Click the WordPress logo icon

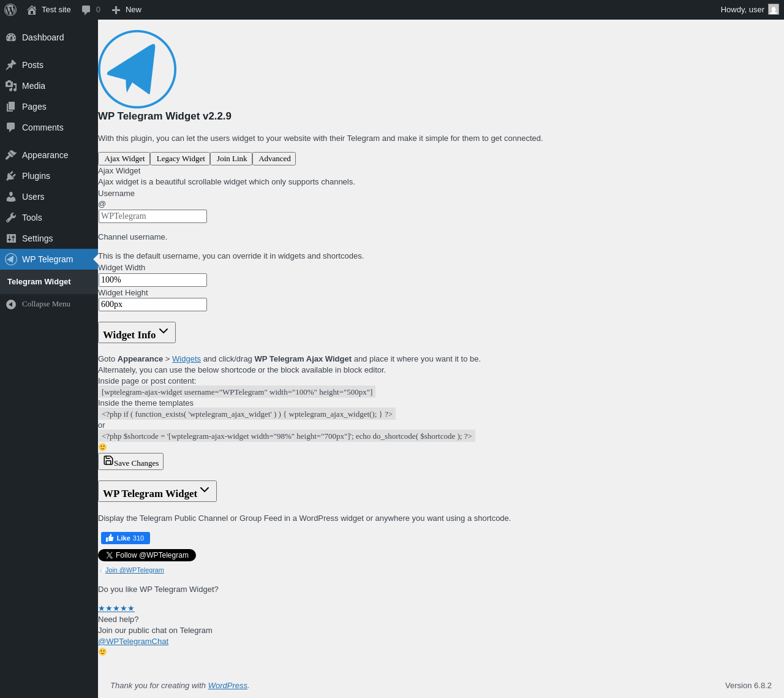click(x=10, y=10)
